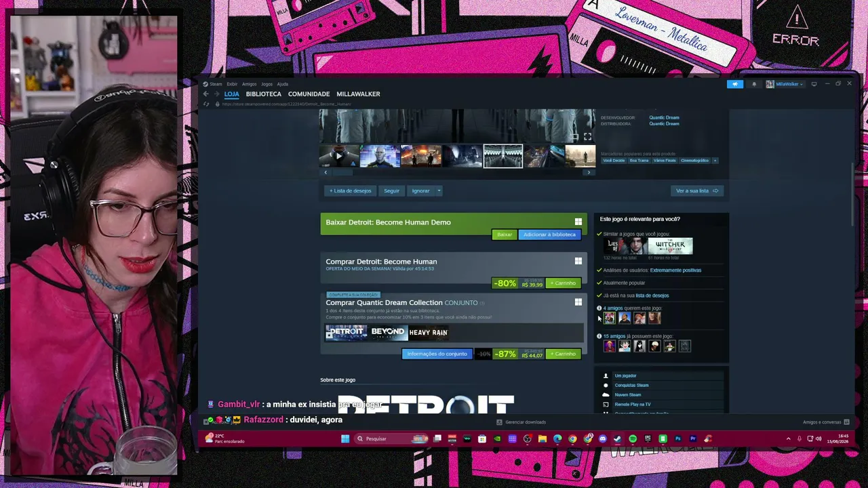Screen dimensions: 868x488
Task: Open Discord from the taskbar
Action: (603, 439)
